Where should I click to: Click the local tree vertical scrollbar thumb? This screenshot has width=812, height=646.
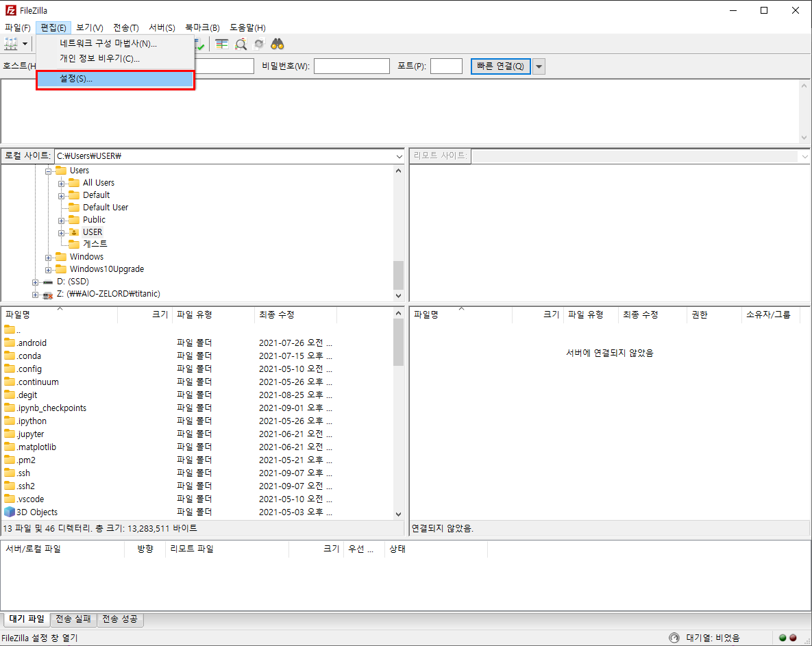tap(398, 275)
